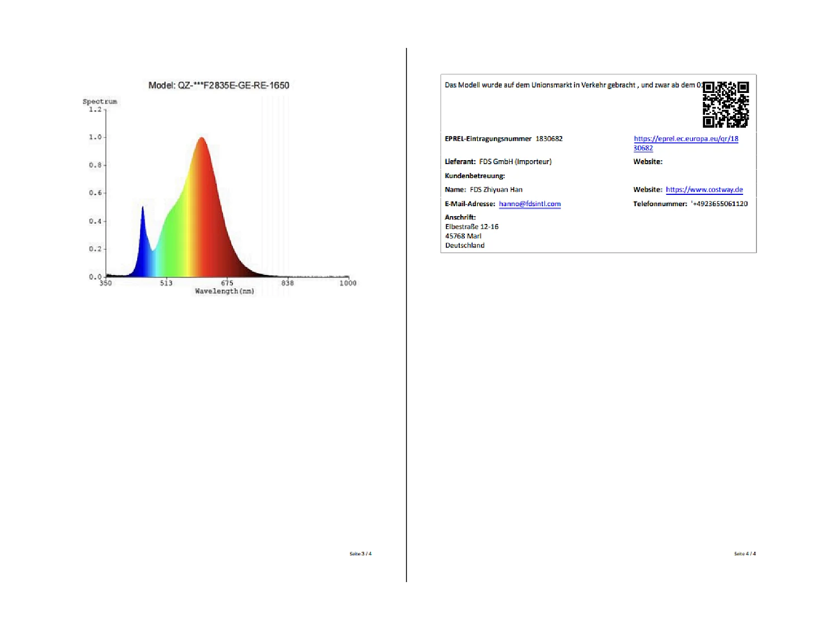Click the 'Seite 4 / 4' page number
This screenshot has height=630, width=840.
745,554
